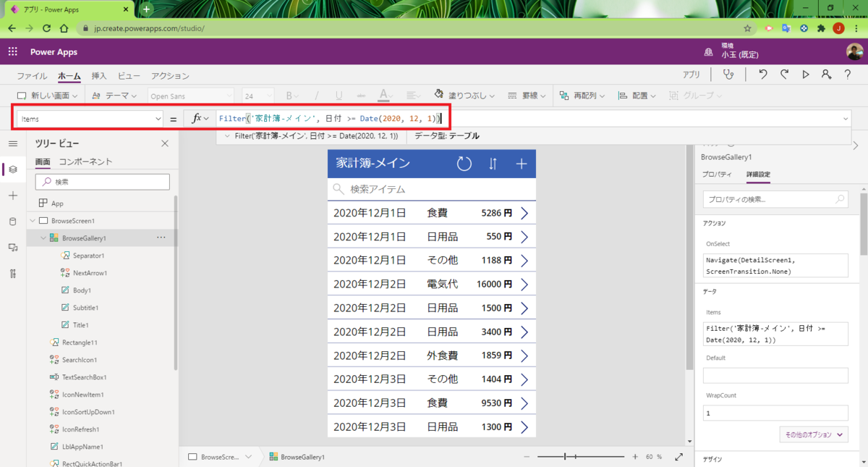Click the arrow on the 9530 円 row

[525, 403]
